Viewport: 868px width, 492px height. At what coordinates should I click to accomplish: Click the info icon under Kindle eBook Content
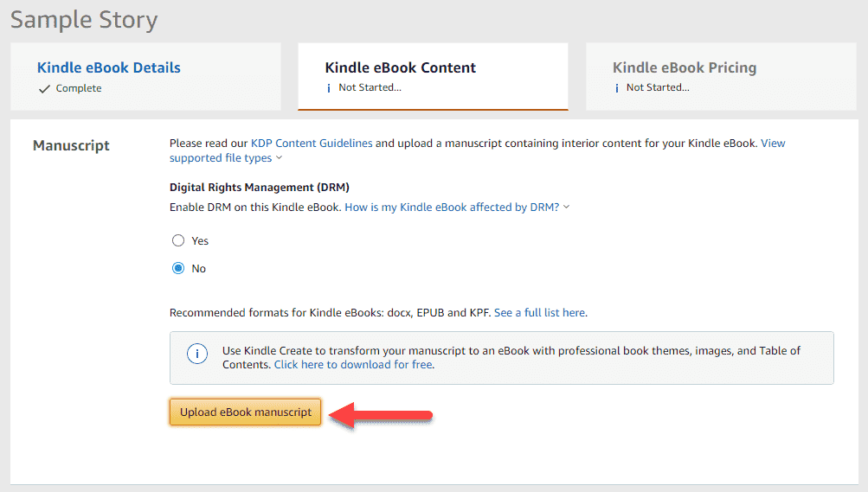(x=329, y=88)
